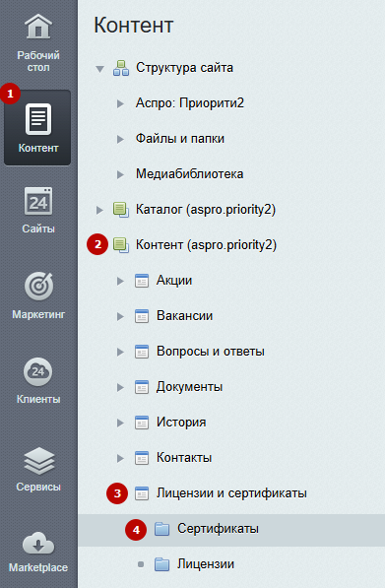Click the Контакты infoblock icon

click(x=142, y=458)
